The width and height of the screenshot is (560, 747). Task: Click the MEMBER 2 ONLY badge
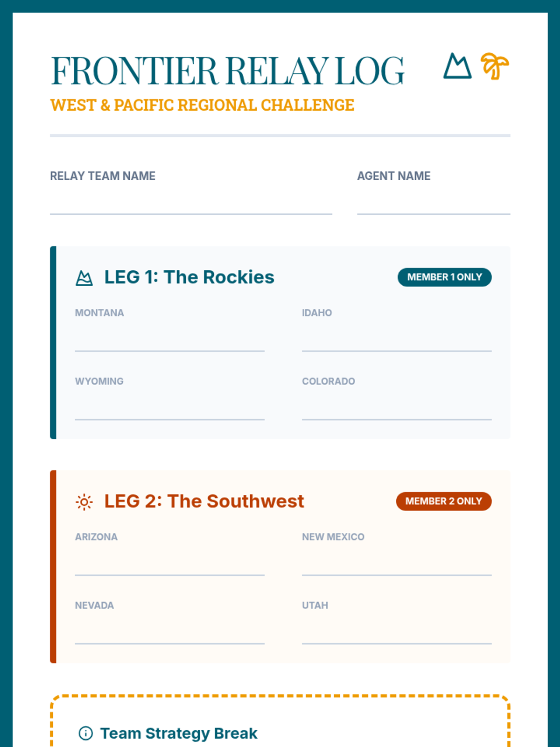[x=444, y=501]
